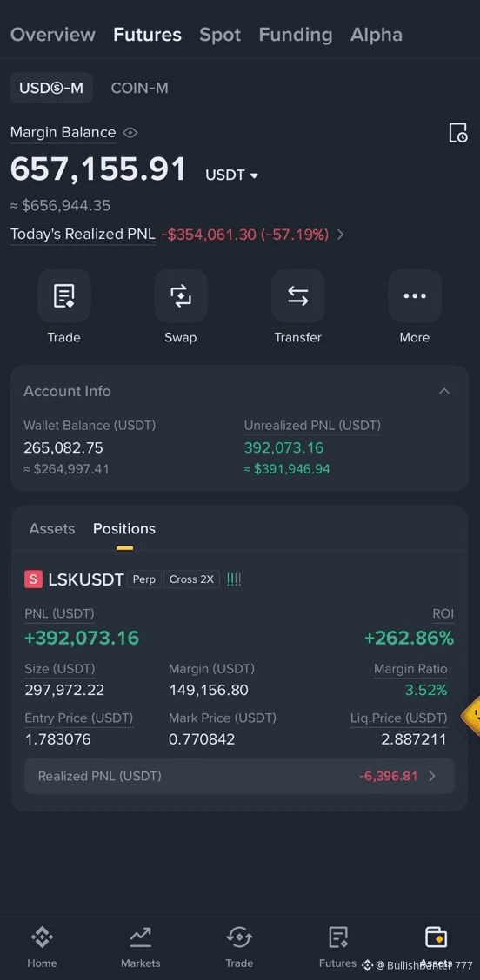Viewport: 480px width, 980px height.
Task: Collapse the Account Info panel
Action: [x=444, y=391]
